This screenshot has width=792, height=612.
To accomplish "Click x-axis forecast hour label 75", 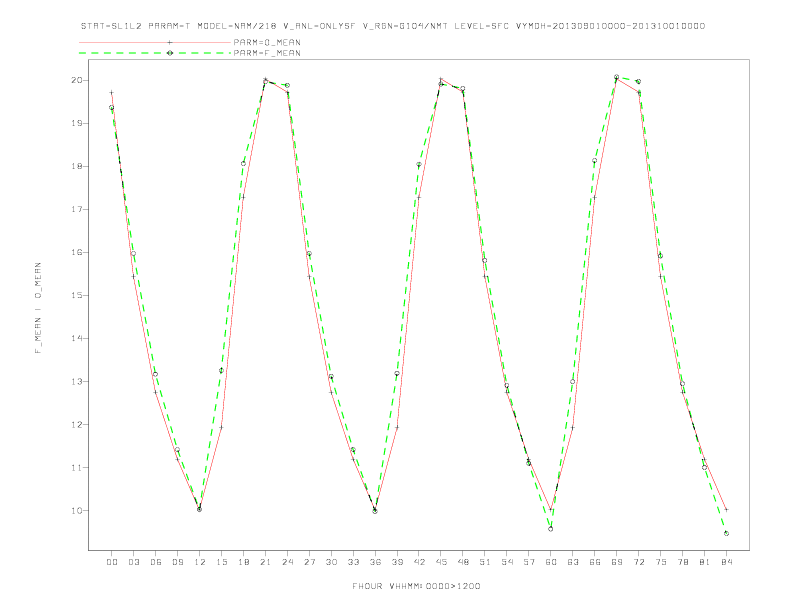I will tap(660, 562).
